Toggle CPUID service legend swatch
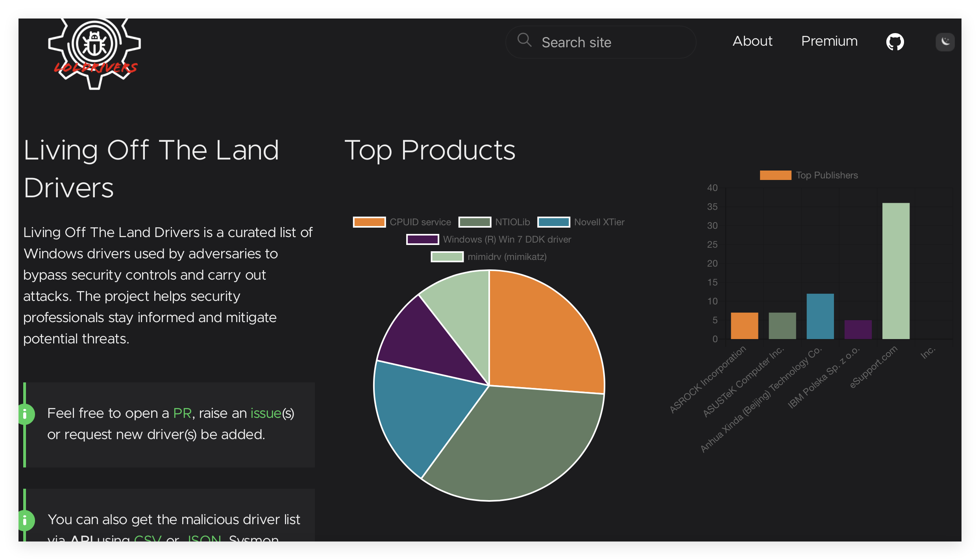 369,222
